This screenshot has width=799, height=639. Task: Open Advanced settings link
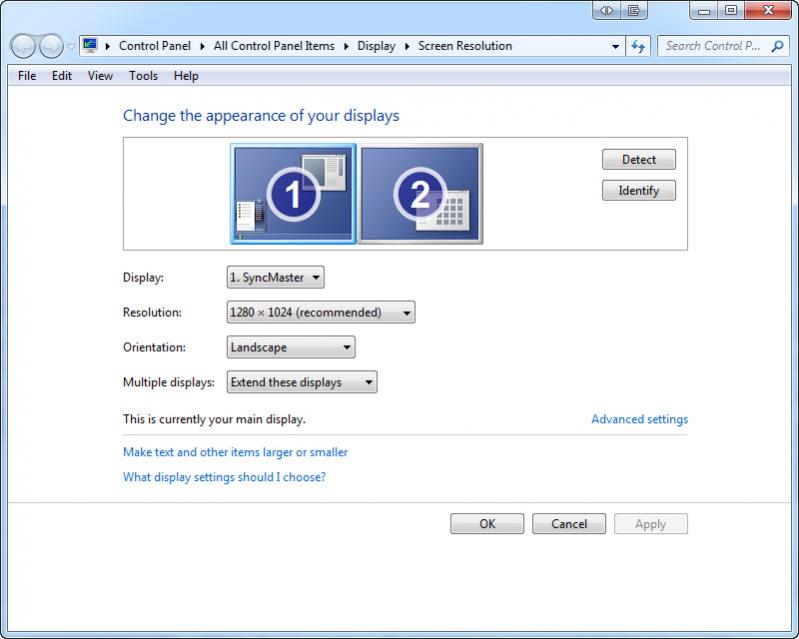[639, 419]
